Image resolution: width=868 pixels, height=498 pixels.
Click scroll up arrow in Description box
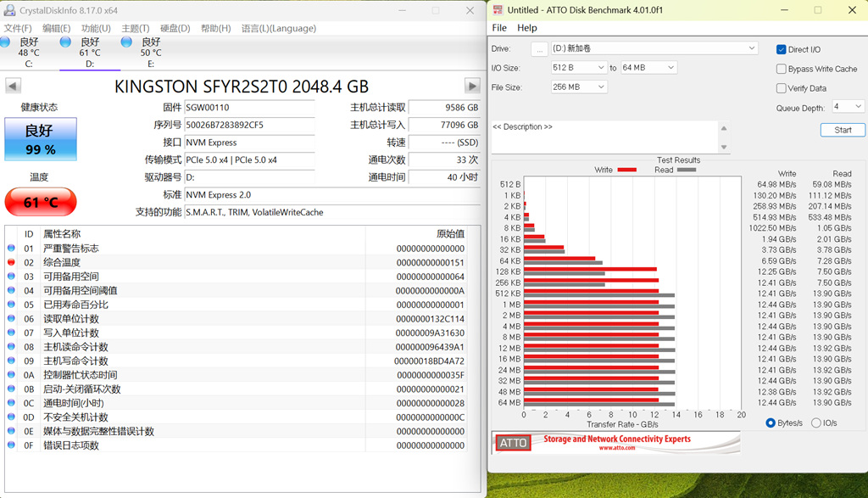[724, 128]
